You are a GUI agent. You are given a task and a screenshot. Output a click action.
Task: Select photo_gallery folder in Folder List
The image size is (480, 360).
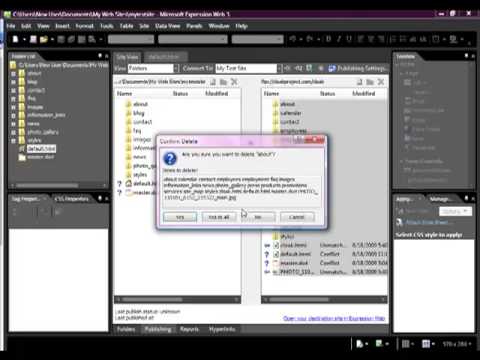[x=43, y=132]
